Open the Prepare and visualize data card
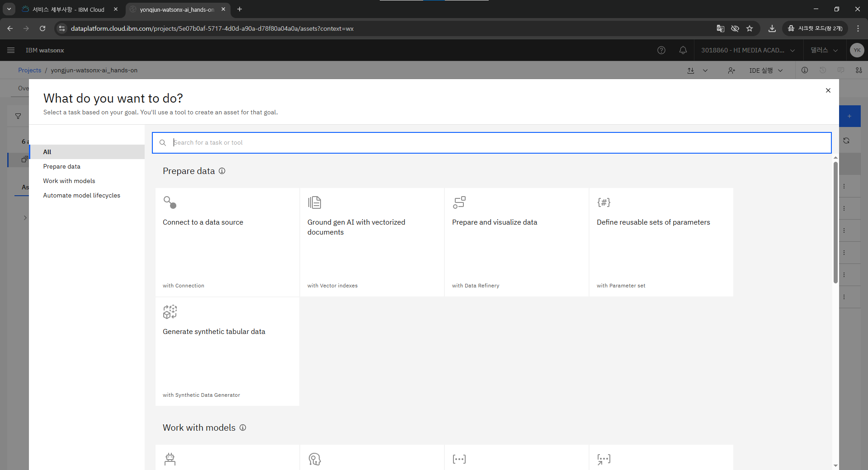 tap(517, 242)
